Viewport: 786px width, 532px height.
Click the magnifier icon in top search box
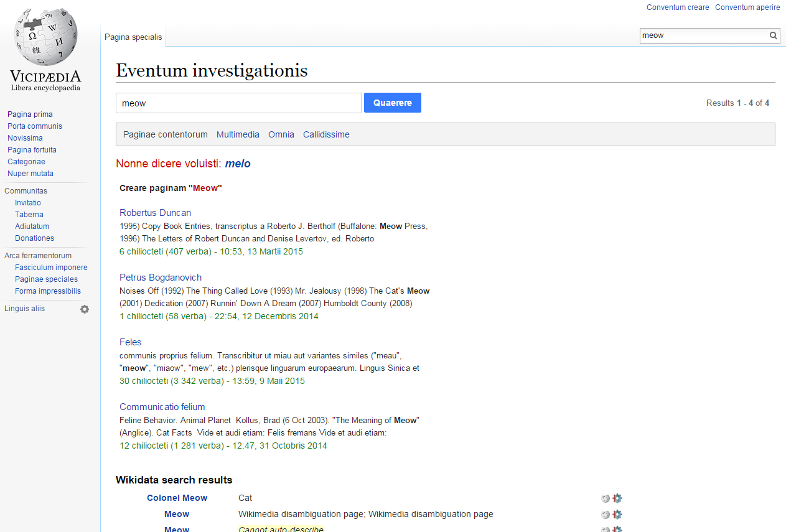[773, 35]
